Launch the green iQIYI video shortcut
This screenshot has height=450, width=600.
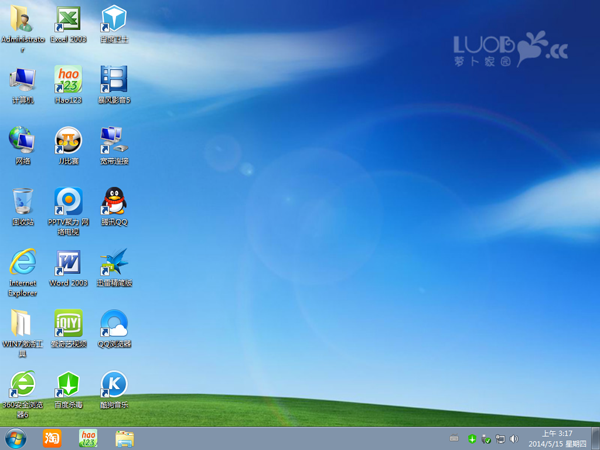click(68, 323)
